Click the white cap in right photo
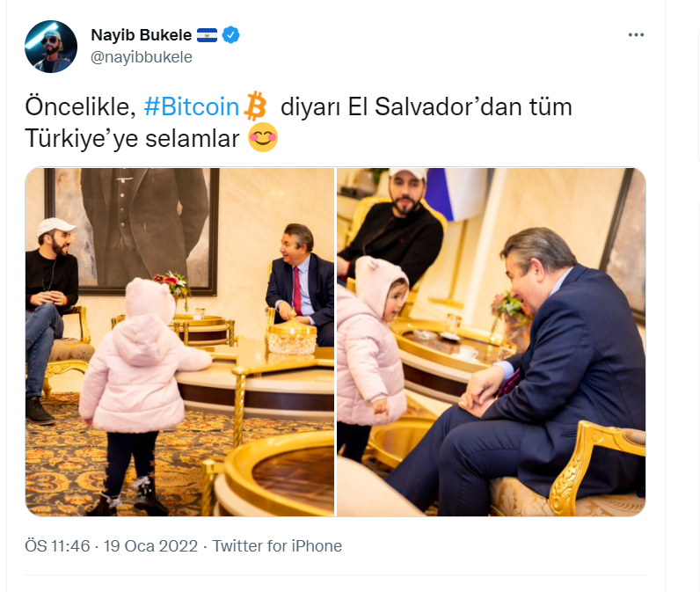 point(407,172)
